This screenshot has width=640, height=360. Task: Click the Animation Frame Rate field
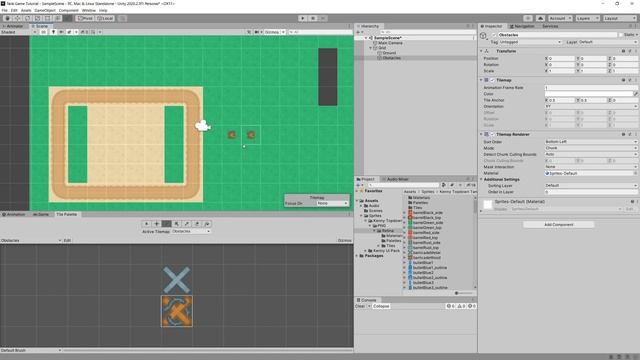591,88
